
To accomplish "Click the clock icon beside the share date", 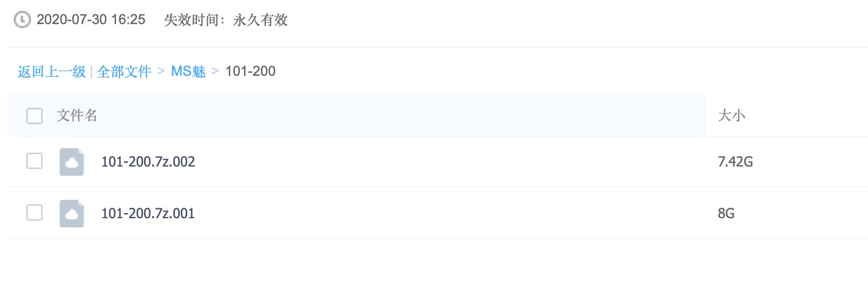I will click(22, 20).
